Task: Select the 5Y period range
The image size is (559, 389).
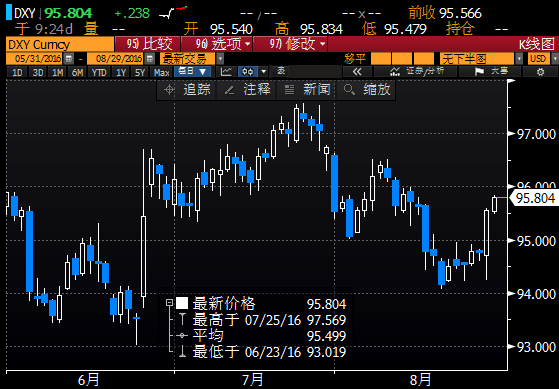Action: [x=140, y=72]
